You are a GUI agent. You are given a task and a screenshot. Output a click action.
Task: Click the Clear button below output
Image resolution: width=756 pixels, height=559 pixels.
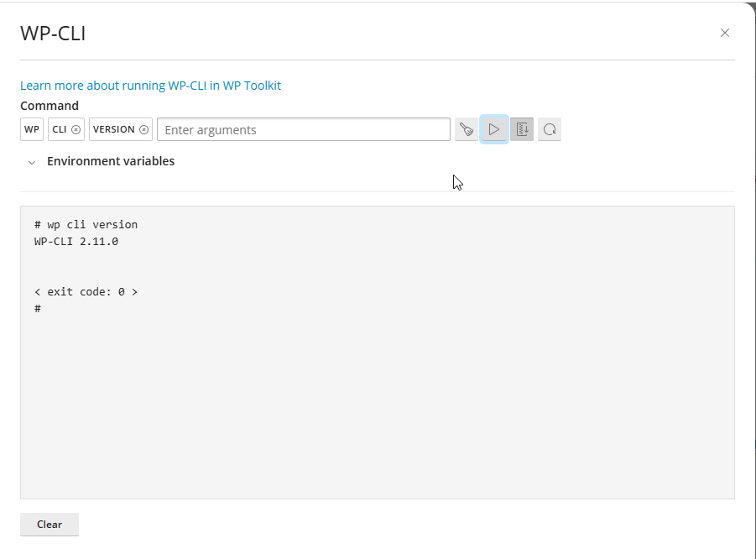(50, 525)
